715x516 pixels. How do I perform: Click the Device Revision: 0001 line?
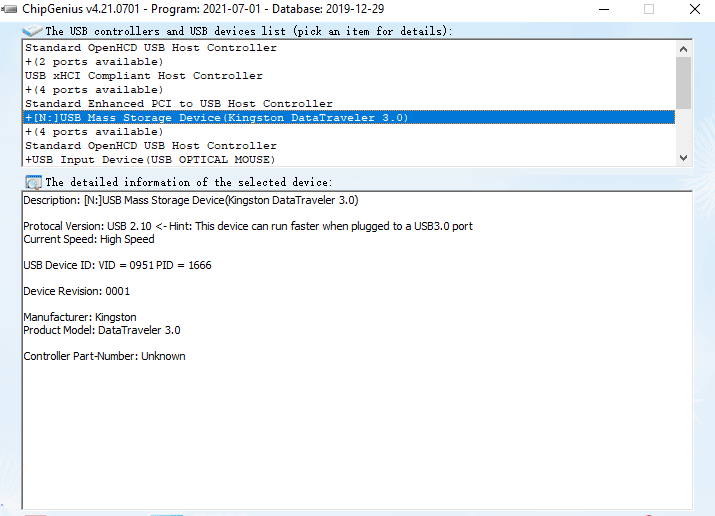tap(77, 291)
